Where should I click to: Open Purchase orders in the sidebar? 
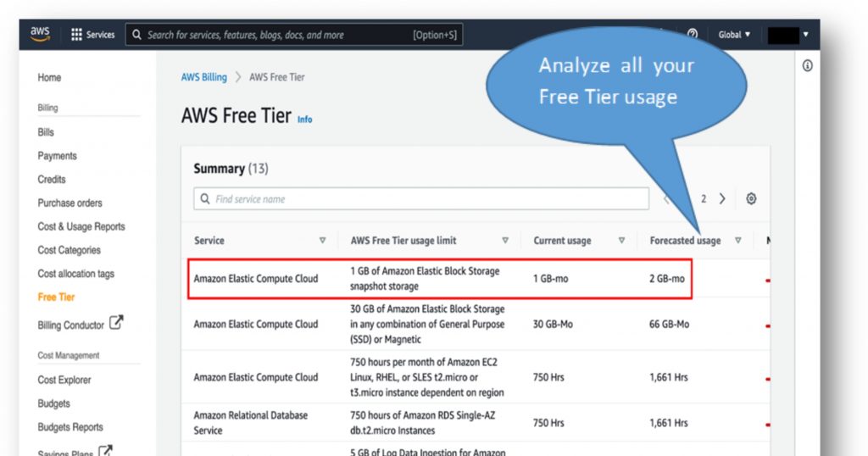(x=70, y=203)
